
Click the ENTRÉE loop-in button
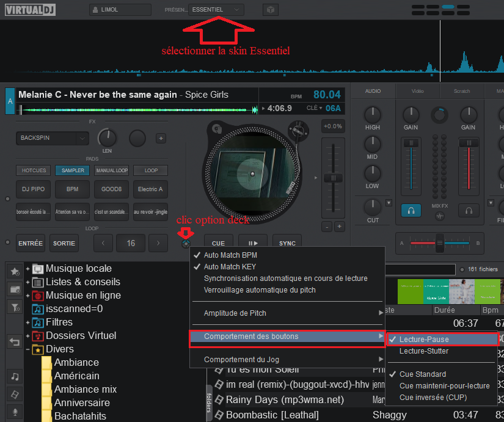click(x=31, y=243)
